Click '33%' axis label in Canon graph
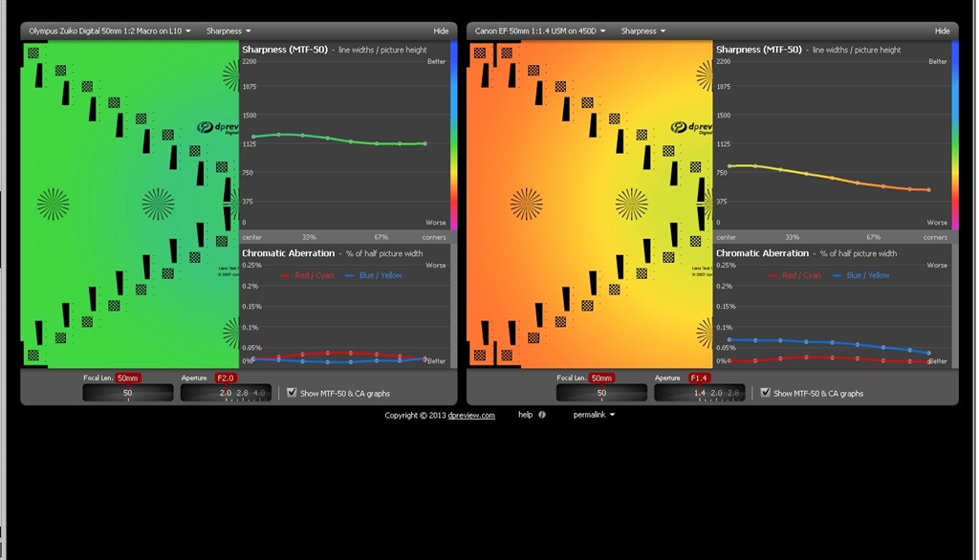Screen dimensions: 979x560 click(793, 237)
